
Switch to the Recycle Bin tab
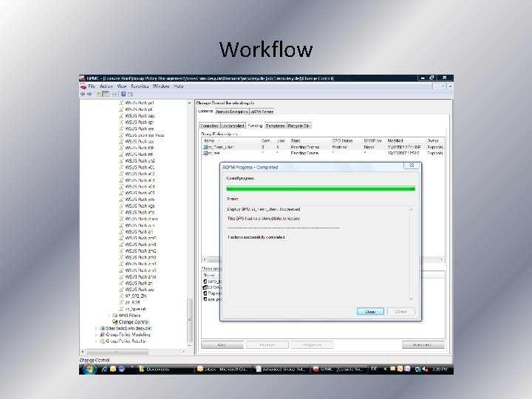(299, 126)
